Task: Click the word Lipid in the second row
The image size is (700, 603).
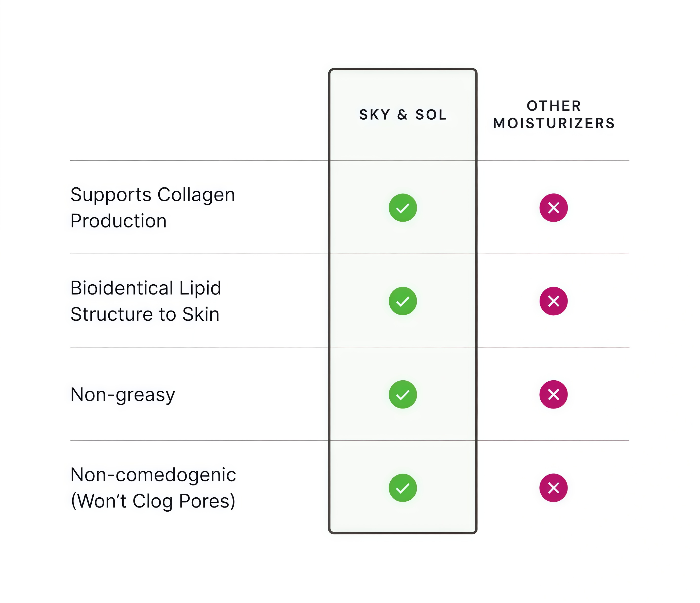Action: tap(200, 288)
